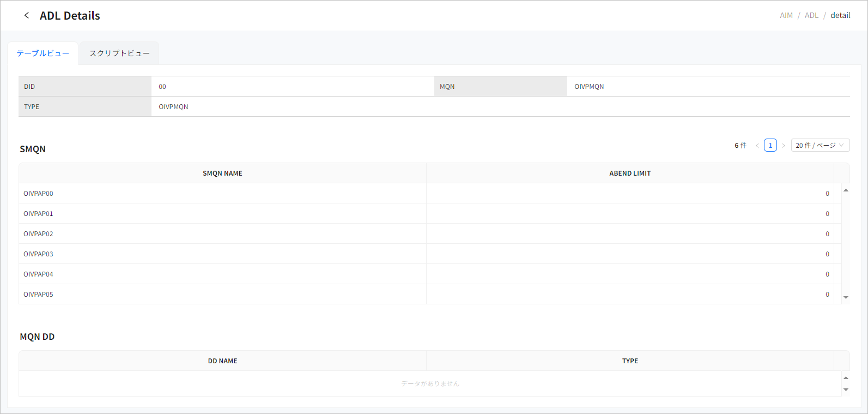Screen dimensions: 868x414
Task: Open the 20件/ページ page size dropdown
Action: (x=820, y=146)
